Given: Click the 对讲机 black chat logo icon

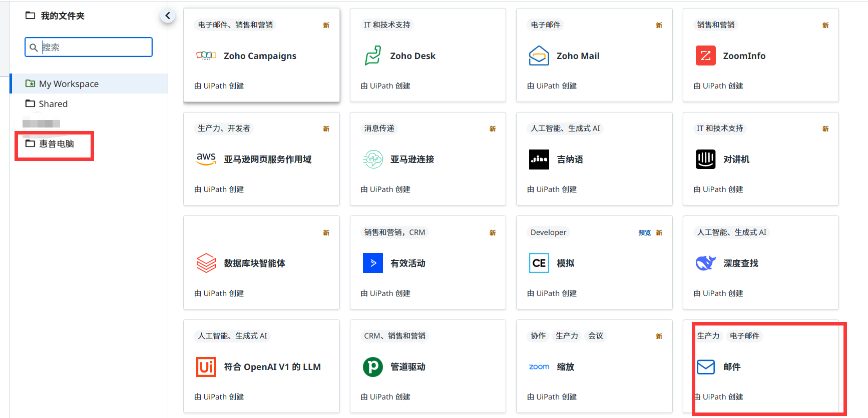Looking at the screenshot, I should pos(706,159).
